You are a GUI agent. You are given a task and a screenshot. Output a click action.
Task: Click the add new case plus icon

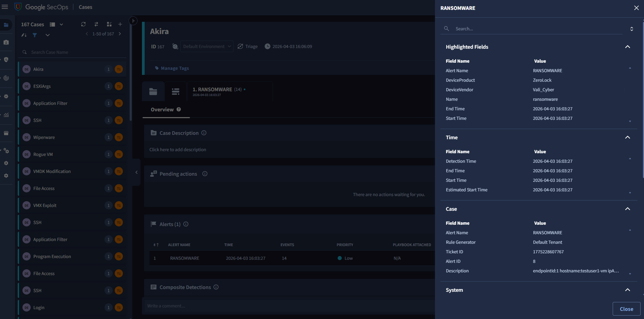pos(120,24)
